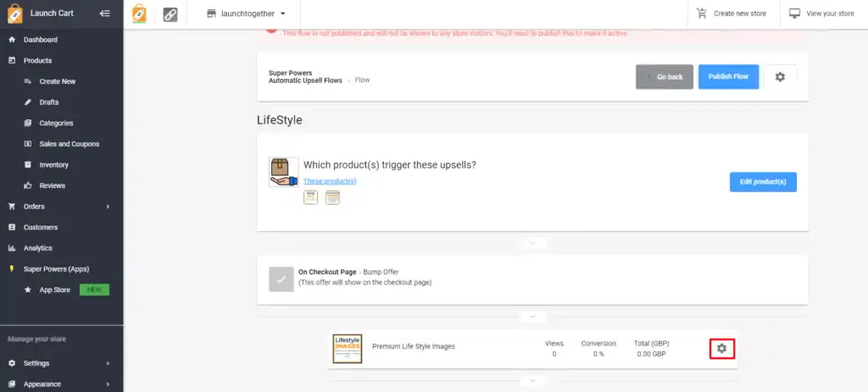The height and width of the screenshot is (392, 868).
Task: Click the Edit product(s) button
Action: [763, 182]
